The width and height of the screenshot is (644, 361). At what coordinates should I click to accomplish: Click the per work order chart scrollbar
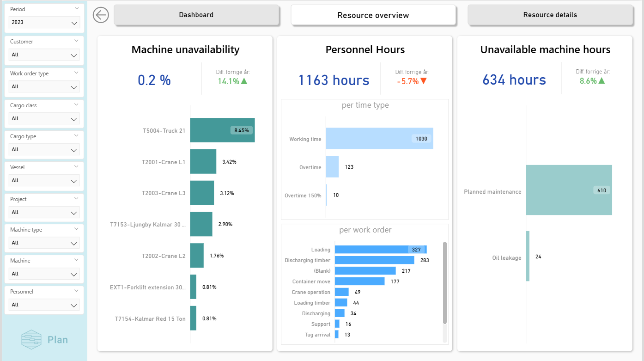click(445, 282)
